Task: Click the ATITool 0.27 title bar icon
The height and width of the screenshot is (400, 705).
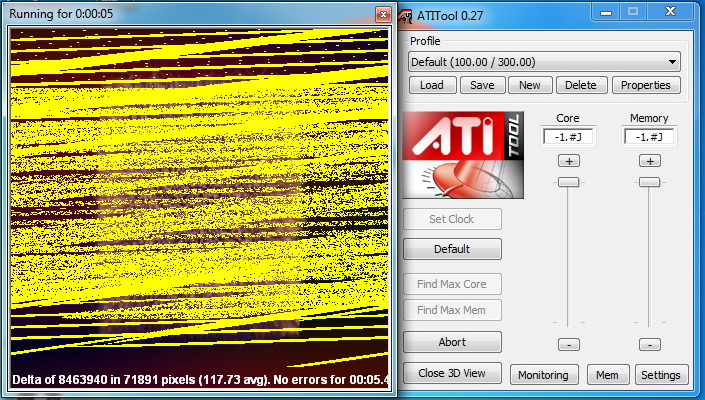Action: (405, 16)
